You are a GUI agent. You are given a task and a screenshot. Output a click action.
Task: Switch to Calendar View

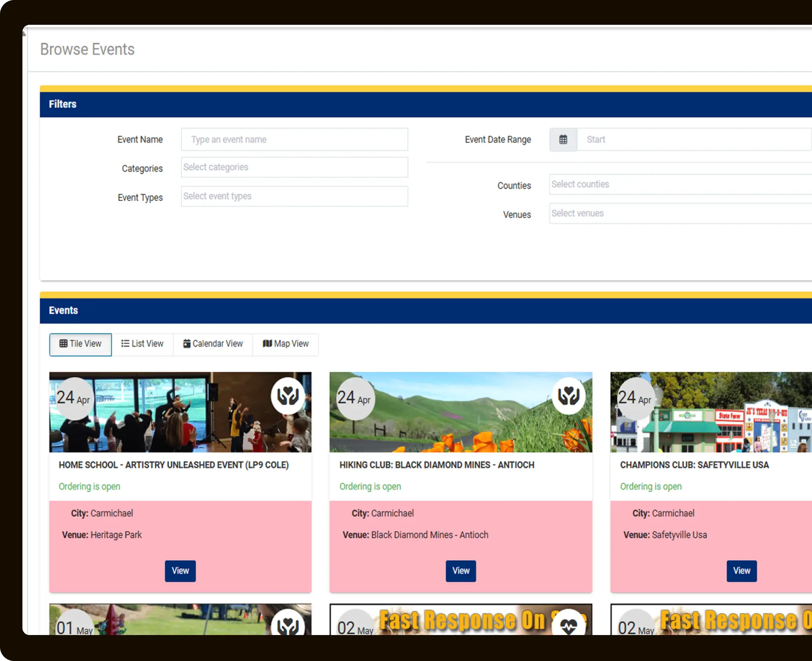point(213,344)
